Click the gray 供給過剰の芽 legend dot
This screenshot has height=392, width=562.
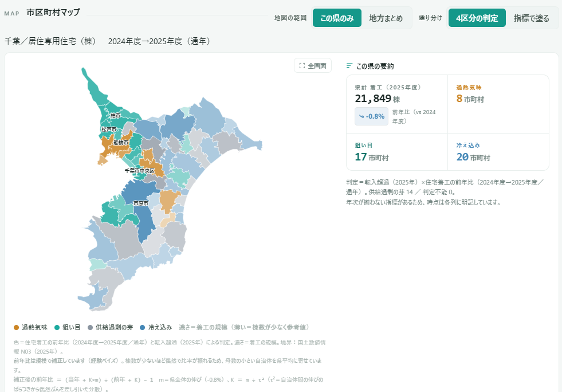(91, 327)
